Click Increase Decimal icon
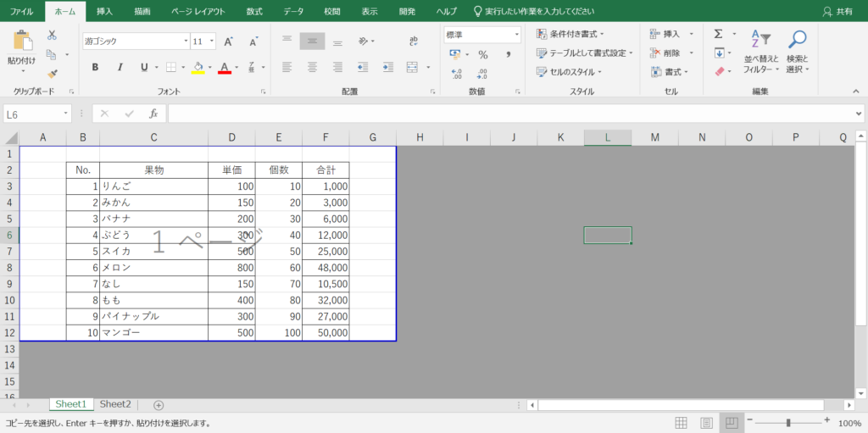Viewport: 868px width, 433px height. coord(457,74)
